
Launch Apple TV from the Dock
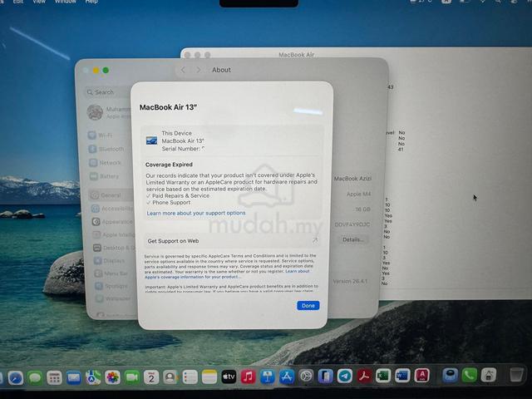tap(229, 377)
